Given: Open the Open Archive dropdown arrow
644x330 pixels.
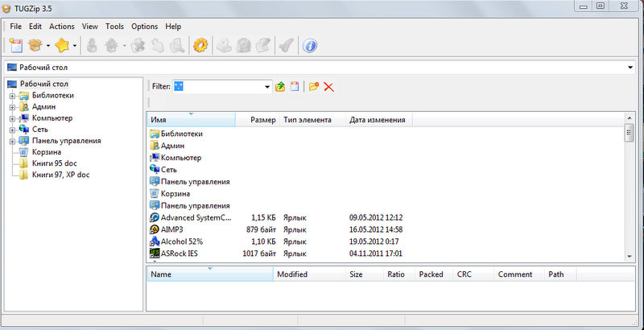Looking at the screenshot, I should [x=48, y=46].
